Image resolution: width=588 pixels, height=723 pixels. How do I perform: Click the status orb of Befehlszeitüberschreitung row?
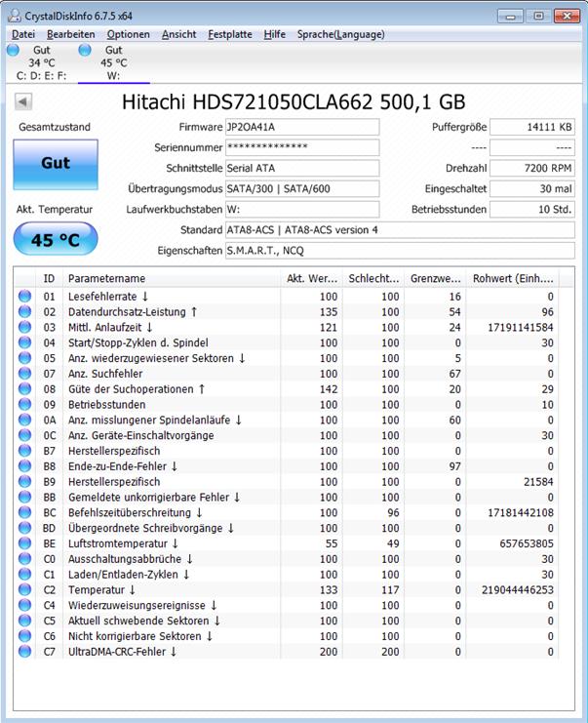(x=25, y=512)
